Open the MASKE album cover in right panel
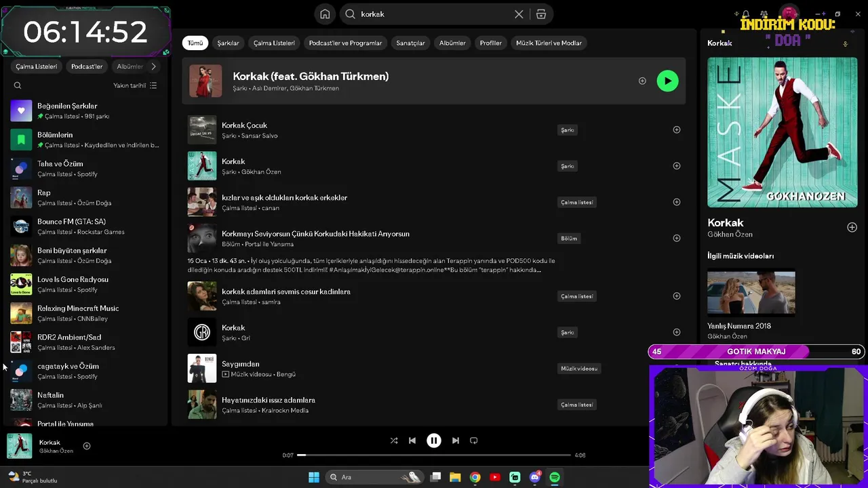Screen dimensions: 868x488 coord(782,132)
